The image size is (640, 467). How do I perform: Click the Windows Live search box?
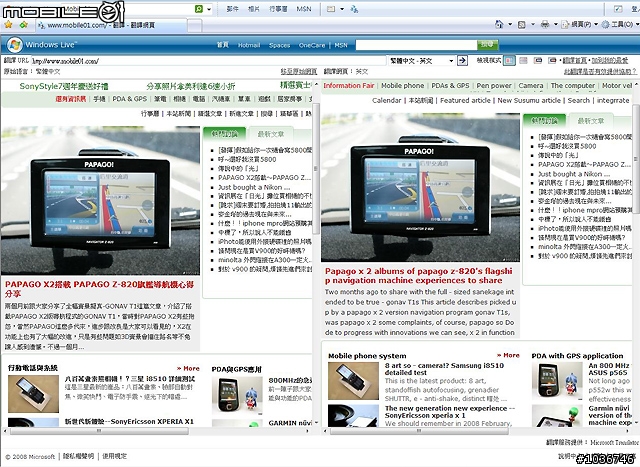coord(416,45)
